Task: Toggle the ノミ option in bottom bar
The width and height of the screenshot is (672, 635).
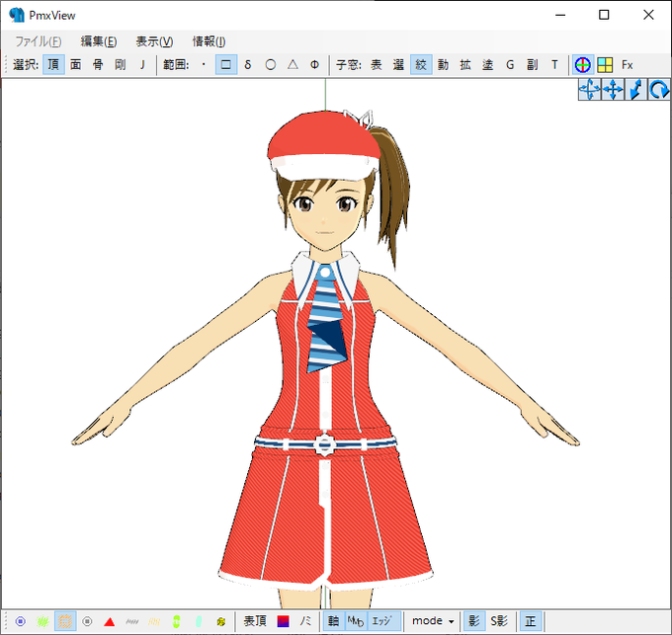Action: pos(305,621)
